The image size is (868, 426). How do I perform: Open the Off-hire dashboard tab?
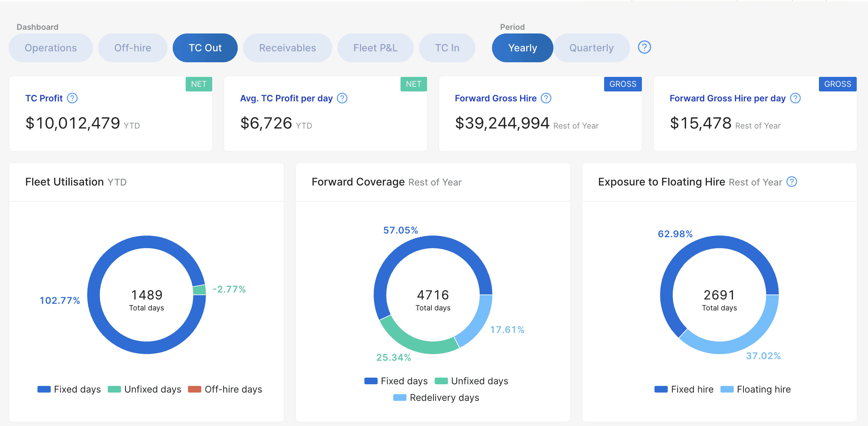132,48
